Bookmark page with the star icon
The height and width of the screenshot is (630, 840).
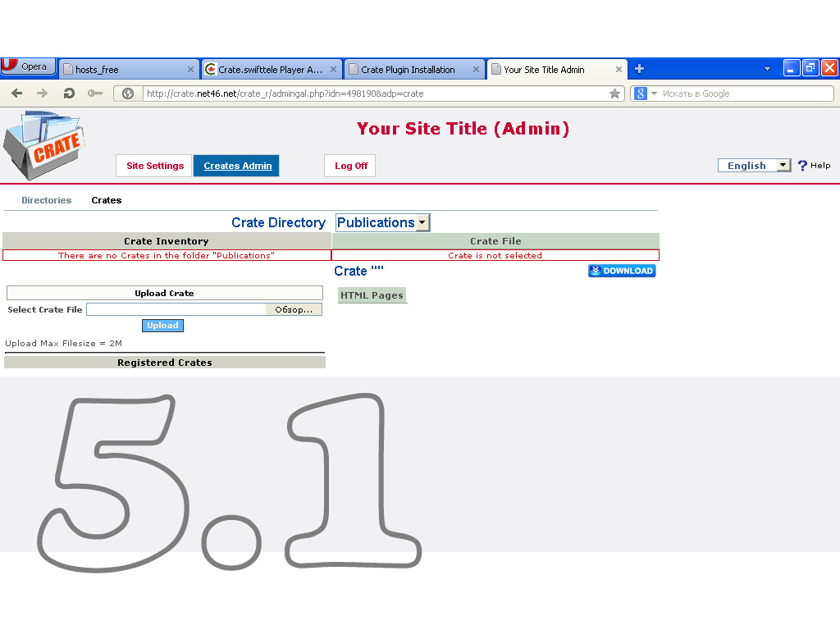click(614, 94)
